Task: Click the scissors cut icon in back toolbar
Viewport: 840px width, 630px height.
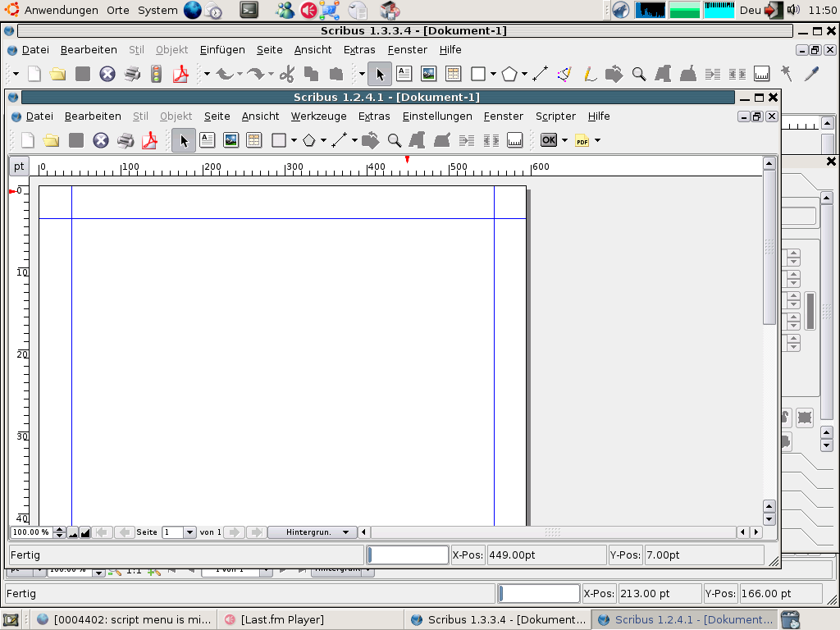Action: pyautogui.click(x=286, y=74)
